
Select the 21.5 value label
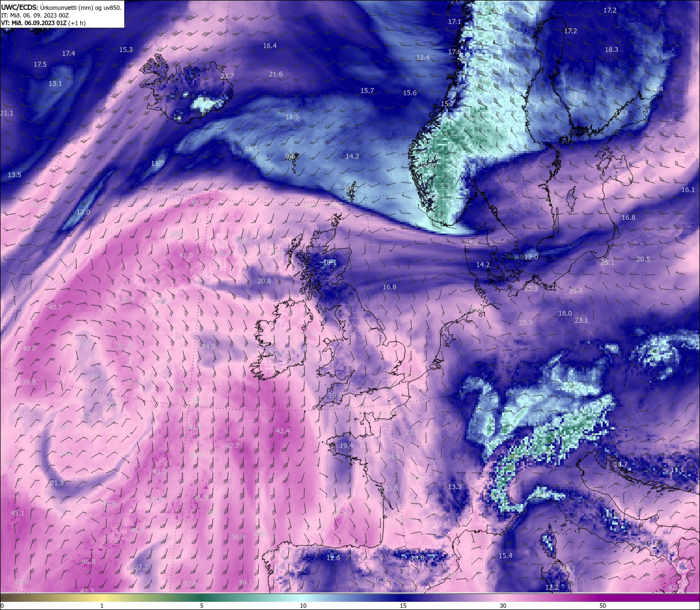(x=57, y=483)
